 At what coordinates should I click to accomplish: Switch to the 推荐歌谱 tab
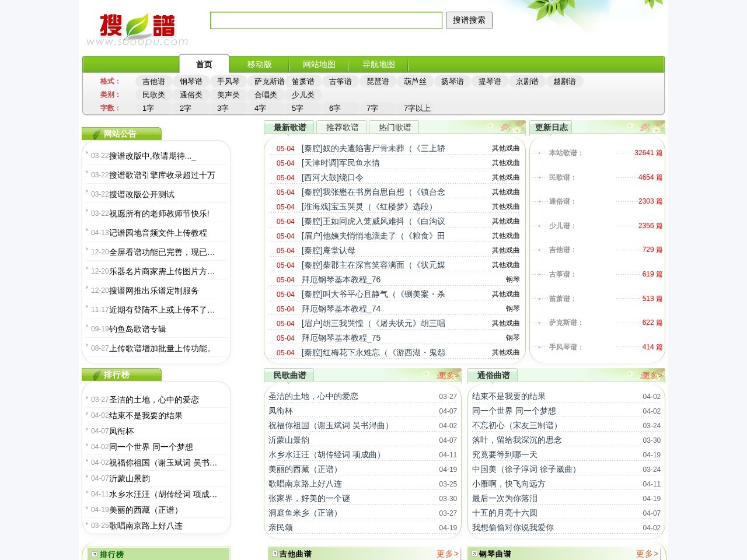point(343,127)
